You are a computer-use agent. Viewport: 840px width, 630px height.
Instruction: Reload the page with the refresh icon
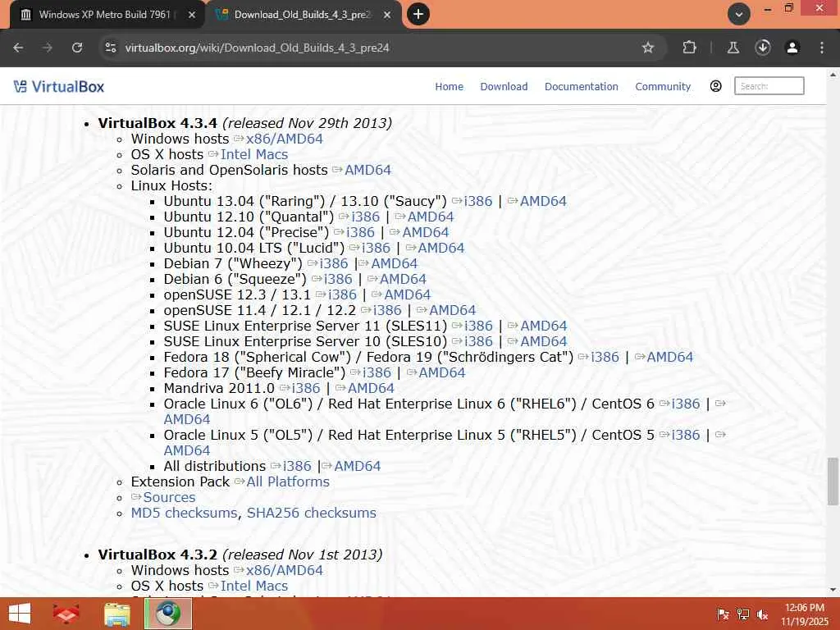coord(77,48)
